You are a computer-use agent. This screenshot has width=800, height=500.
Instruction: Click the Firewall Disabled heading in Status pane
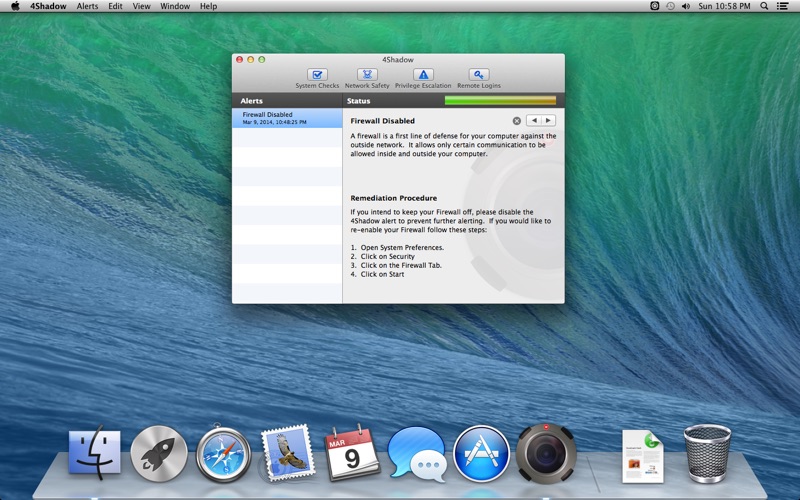pos(383,121)
